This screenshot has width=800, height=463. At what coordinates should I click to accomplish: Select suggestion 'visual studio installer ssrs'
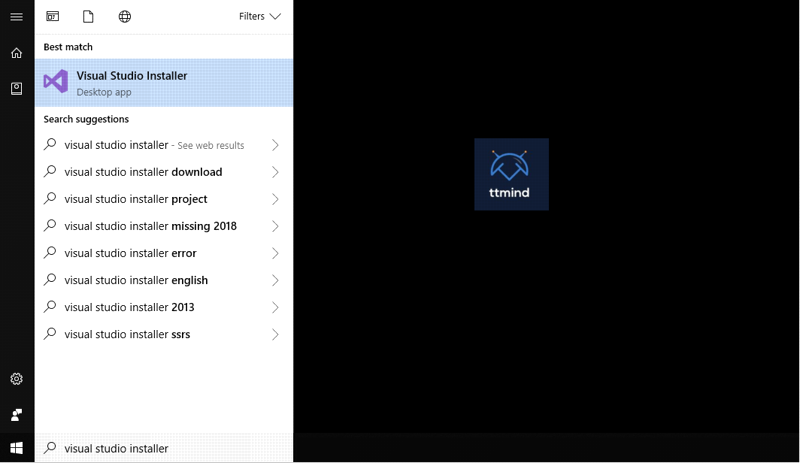pyautogui.click(x=164, y=334)
